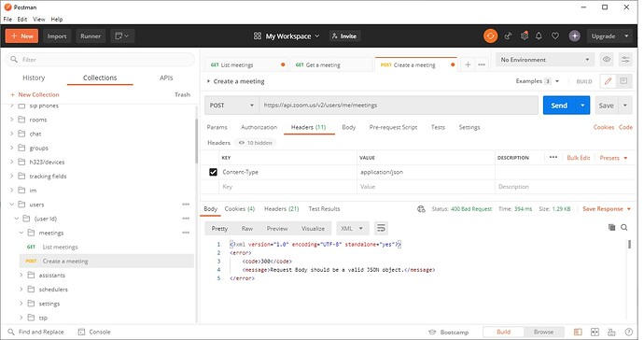Open the Examples dropdown
Image resolution: width=644 pixels, height=340 pixels.
pyautogui.click(x=538, y=81)
